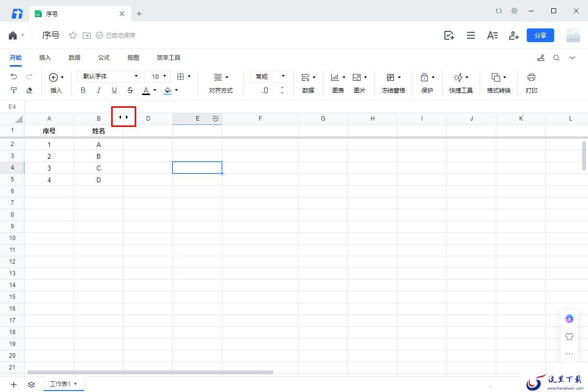Open 对齐方式 alignment tool
This screenshot has width=588, height=392.
pyautogui.click(x=221, y=83)
